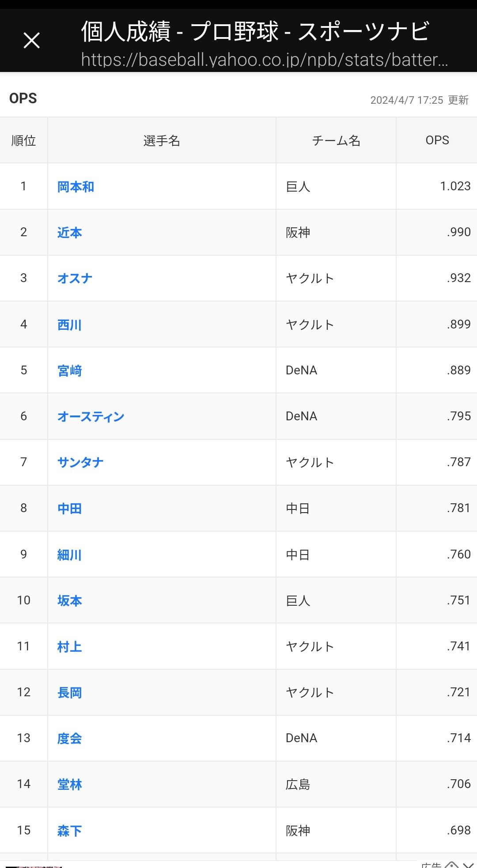Image resolution: width=477 pixels, height=868 pixels.
Task: Open player 細川 profile link
Action: coord(69,555)
